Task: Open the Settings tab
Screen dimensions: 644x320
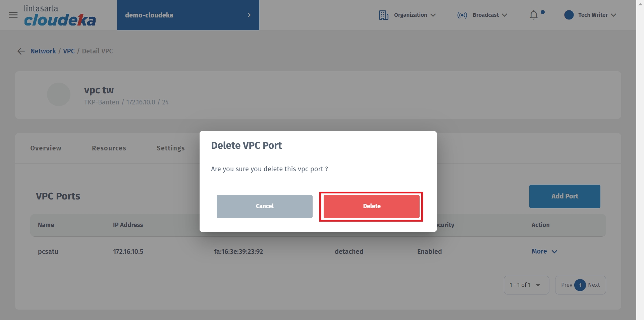Action: click(170, 148)
